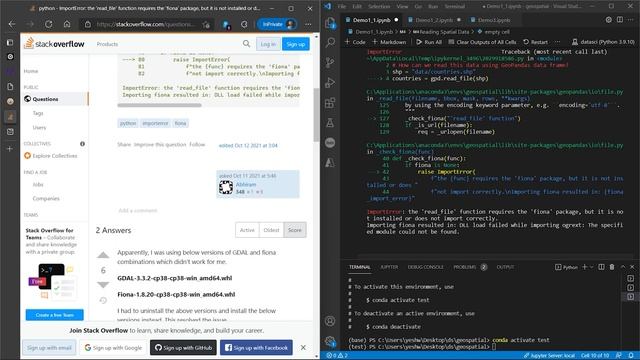Open VS Code Accounts menu
Screen dimensions: 640x360
coord(330,321)
